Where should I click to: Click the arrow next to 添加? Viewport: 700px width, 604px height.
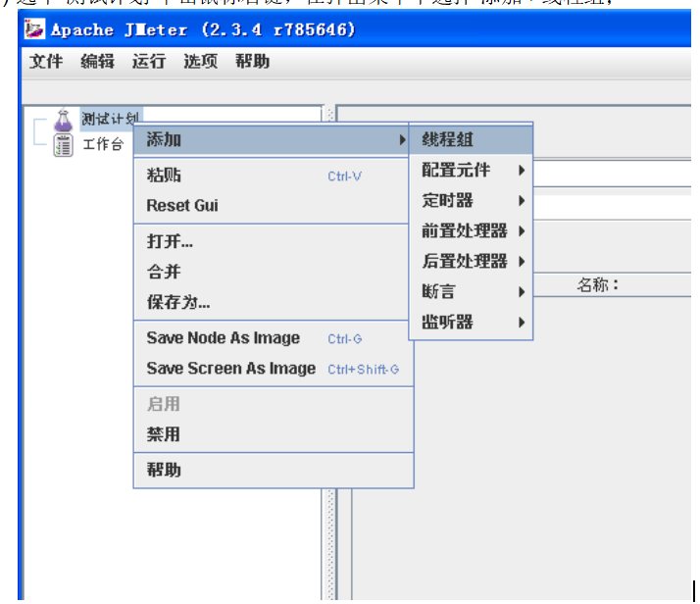(402, 140)
